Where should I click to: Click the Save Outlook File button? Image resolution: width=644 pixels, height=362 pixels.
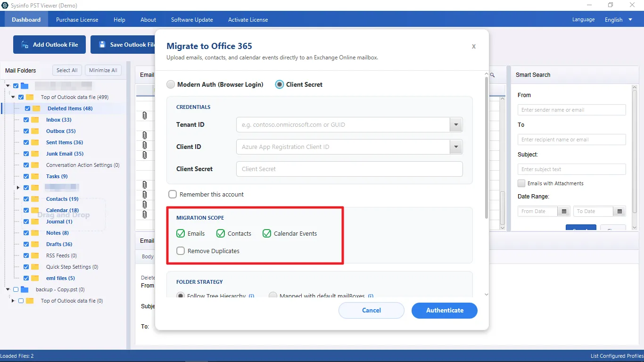pyautogui.click(x=123, y=45)
